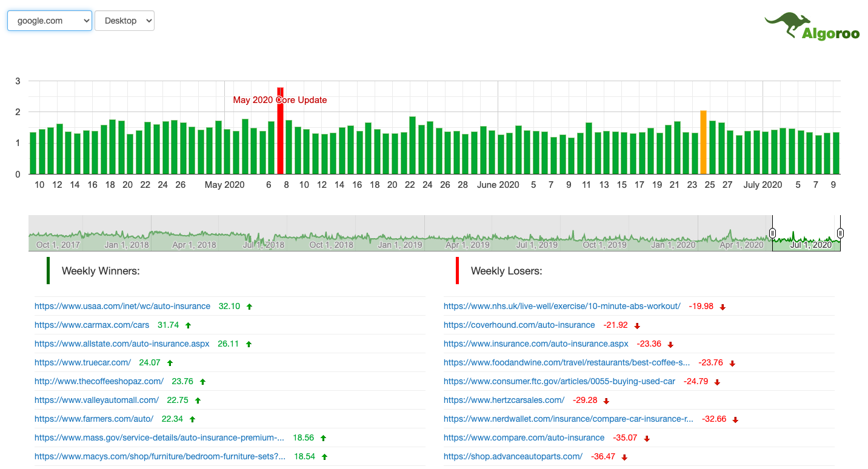868x469 pixels.
Task: Open the compare.com auto-insurance link
Action: coord(524,437)
